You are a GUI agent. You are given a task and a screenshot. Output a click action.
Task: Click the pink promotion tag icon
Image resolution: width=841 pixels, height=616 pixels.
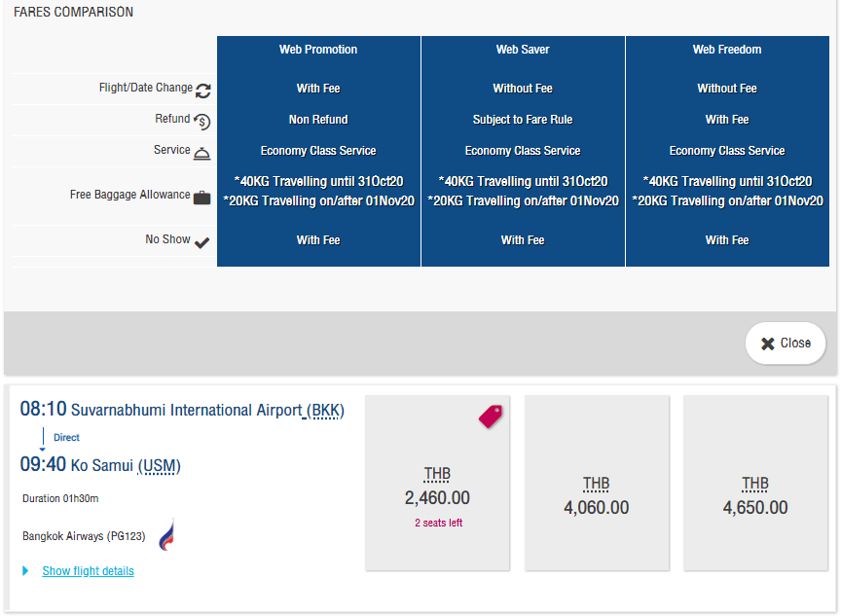491,417
